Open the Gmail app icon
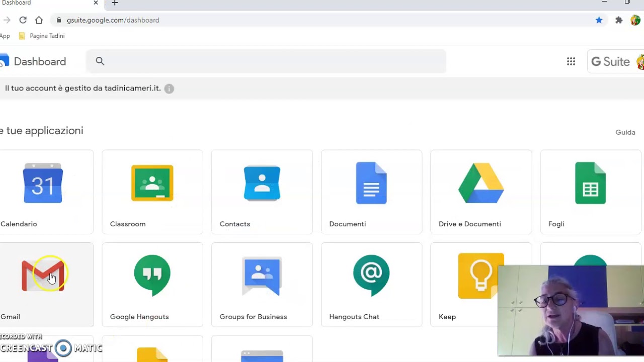This screenshot has height=362, width=644. pyautogui.click(x=43, y=276)
